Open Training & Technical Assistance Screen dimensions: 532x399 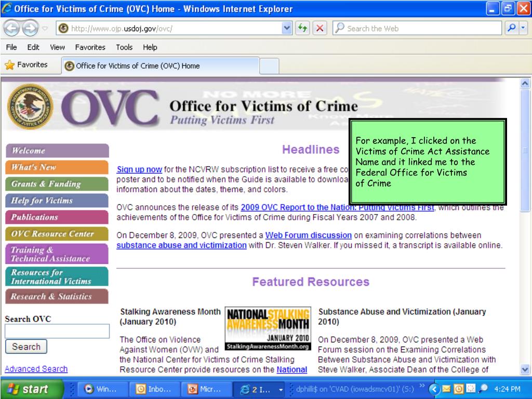coord(57,254)
